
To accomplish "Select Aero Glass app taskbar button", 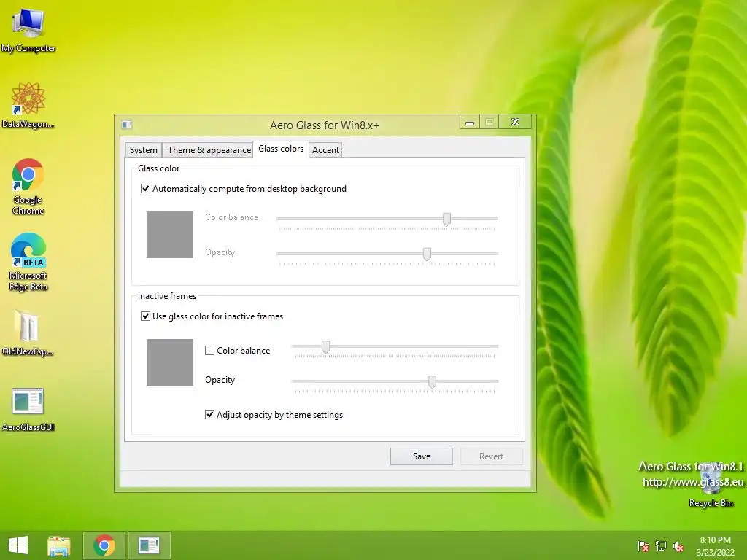I will coord(149,545).
